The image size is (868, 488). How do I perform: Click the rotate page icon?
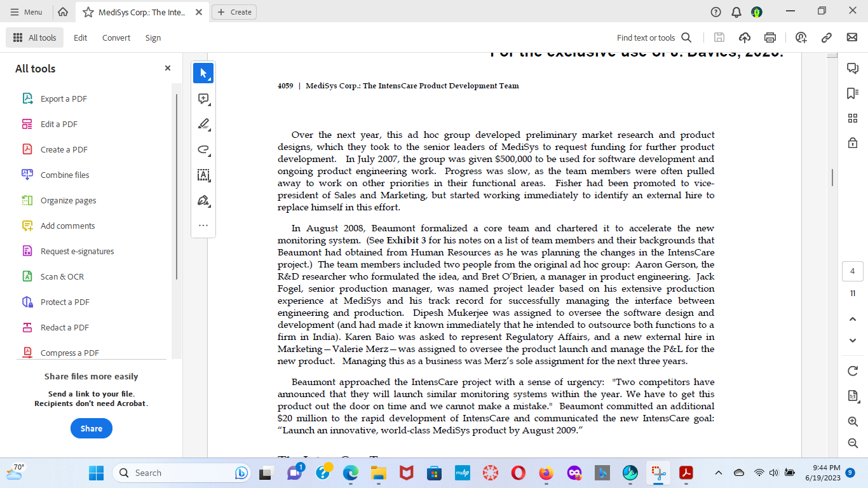[x=852, y=371]
